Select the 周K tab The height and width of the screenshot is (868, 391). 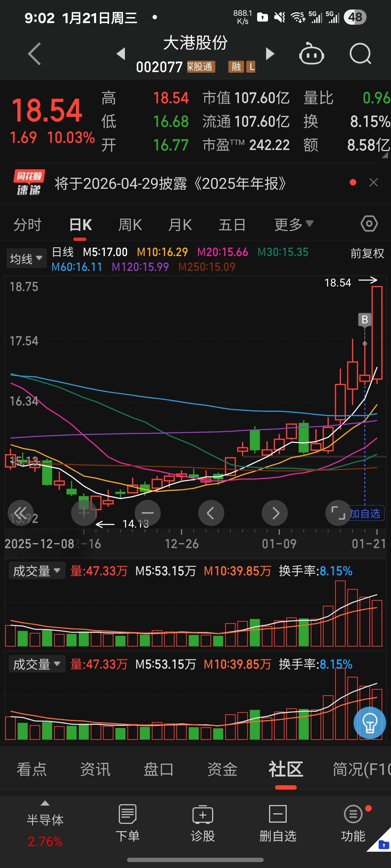tap(130, 224)
